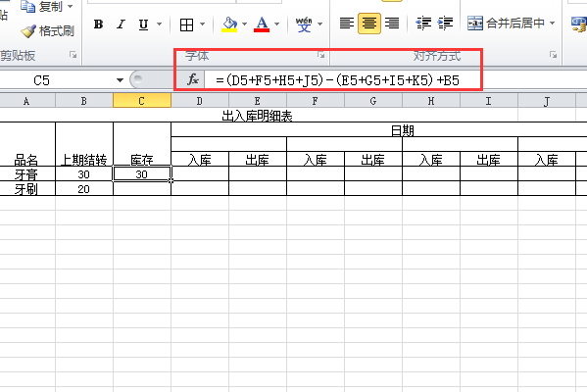Open the Name Box dropdown arrow
The width and height of the screenshot is (587, 392).
tap(120, 80)
